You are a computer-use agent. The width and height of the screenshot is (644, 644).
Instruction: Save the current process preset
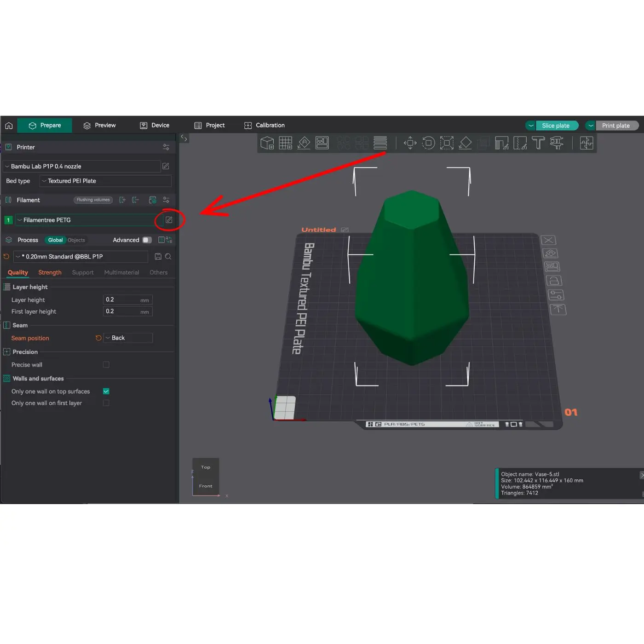pos(158,257)
